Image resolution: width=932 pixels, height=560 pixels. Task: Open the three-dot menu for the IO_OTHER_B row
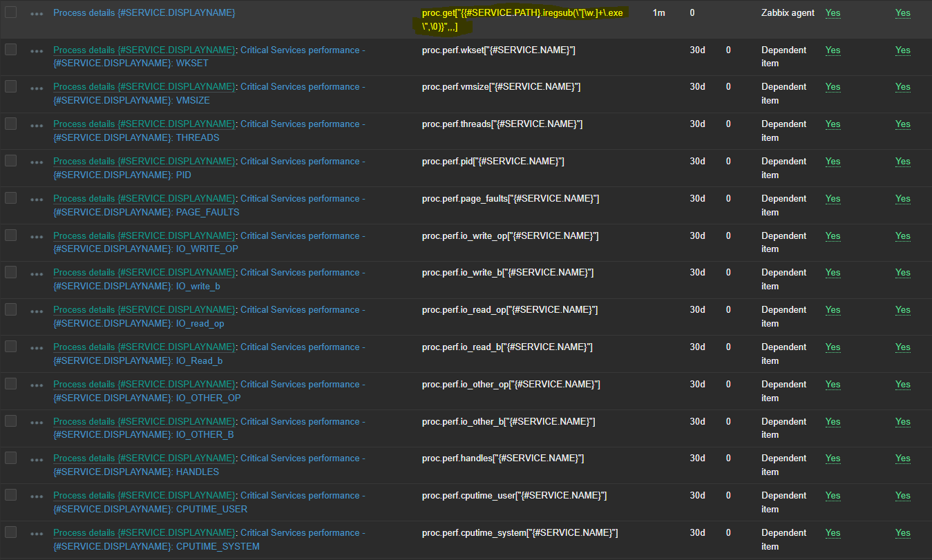(37, 423)
